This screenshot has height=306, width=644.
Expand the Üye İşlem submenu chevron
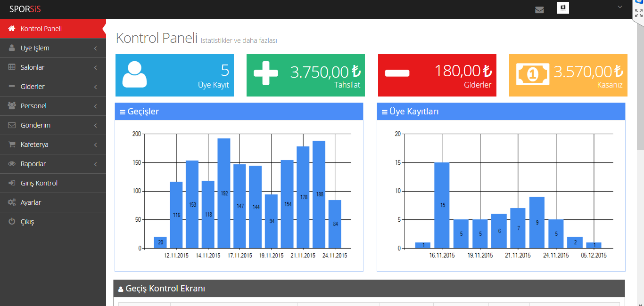95,48
